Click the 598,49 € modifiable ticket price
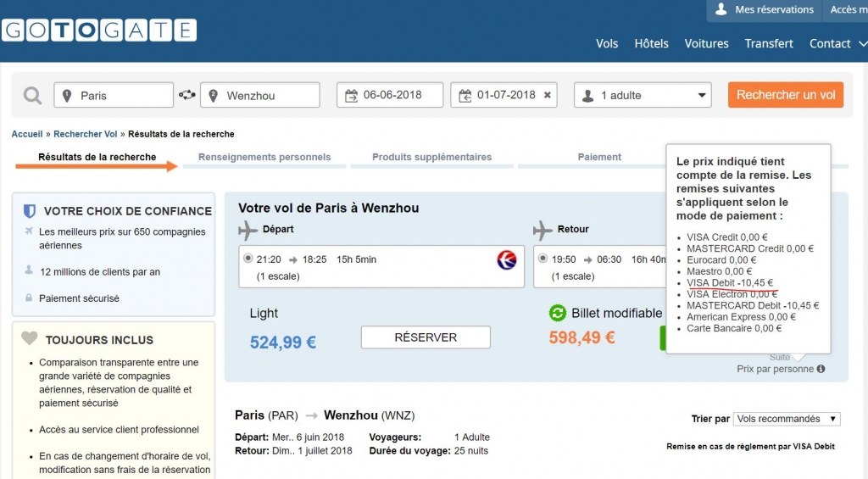This screenshot has width=868, height=479. [581, 337]
